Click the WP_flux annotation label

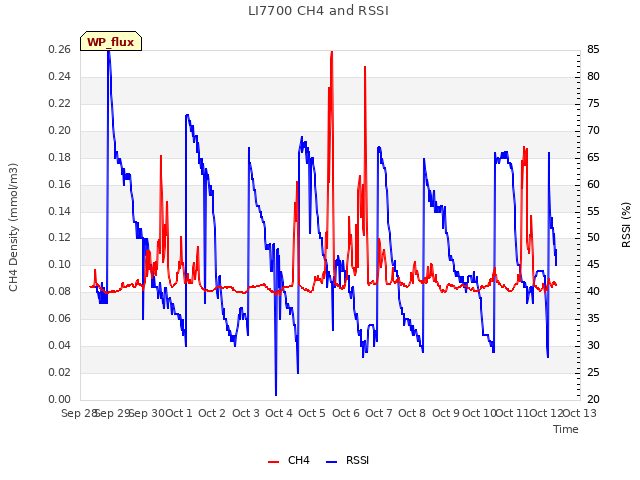pyautogui.click(x=111, y=42)
